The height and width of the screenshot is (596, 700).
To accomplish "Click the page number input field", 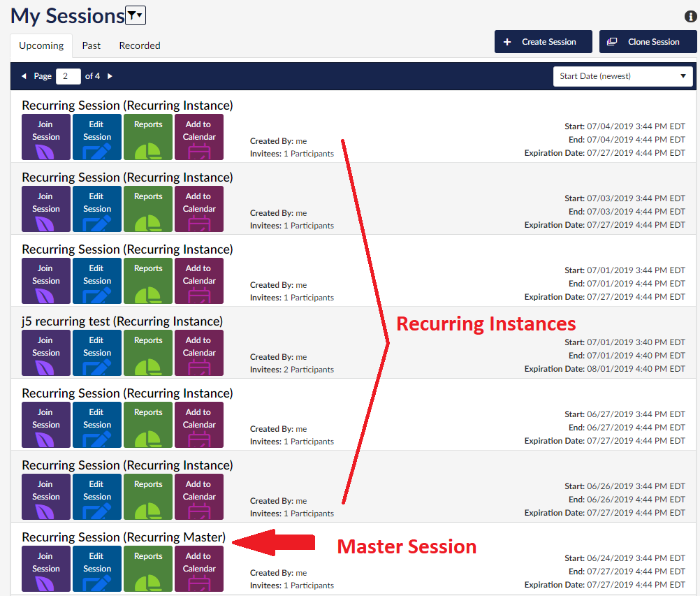I will pyautogui.click(x=68, y=76).
